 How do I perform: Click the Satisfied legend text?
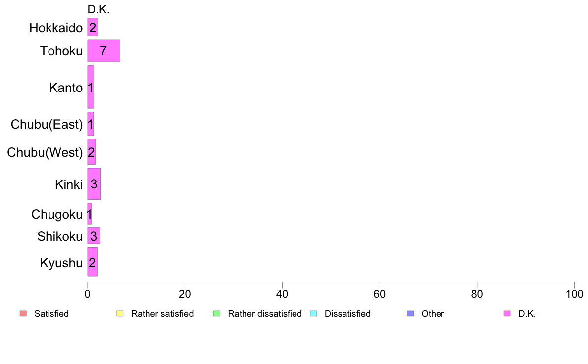(51, 314)
